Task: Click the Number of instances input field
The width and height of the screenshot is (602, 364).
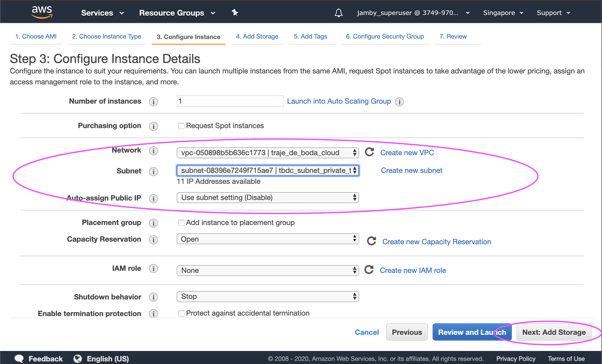Action: tap(230, 101)
